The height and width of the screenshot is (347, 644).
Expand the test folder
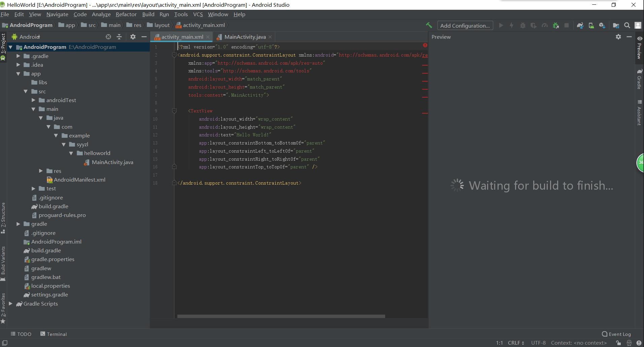pyautogui.click(x=33, y=188)
